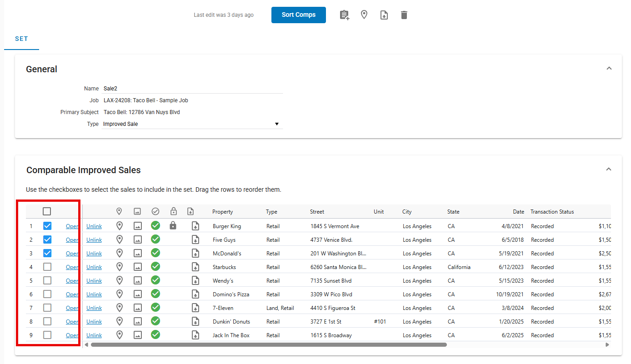Sort table by Transaction Status header
Image resolution: width=631 pixels, height=364 pixels.
click(x=552, y=212)
